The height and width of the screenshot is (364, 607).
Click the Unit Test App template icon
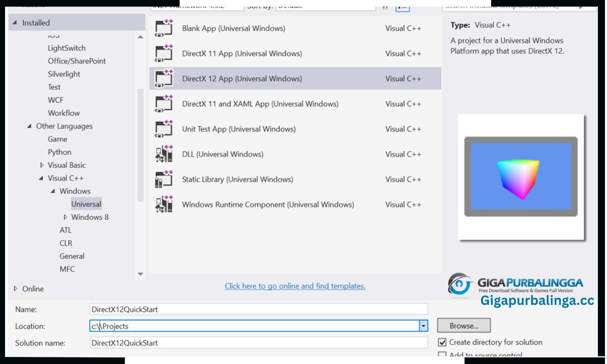point(164,129)
